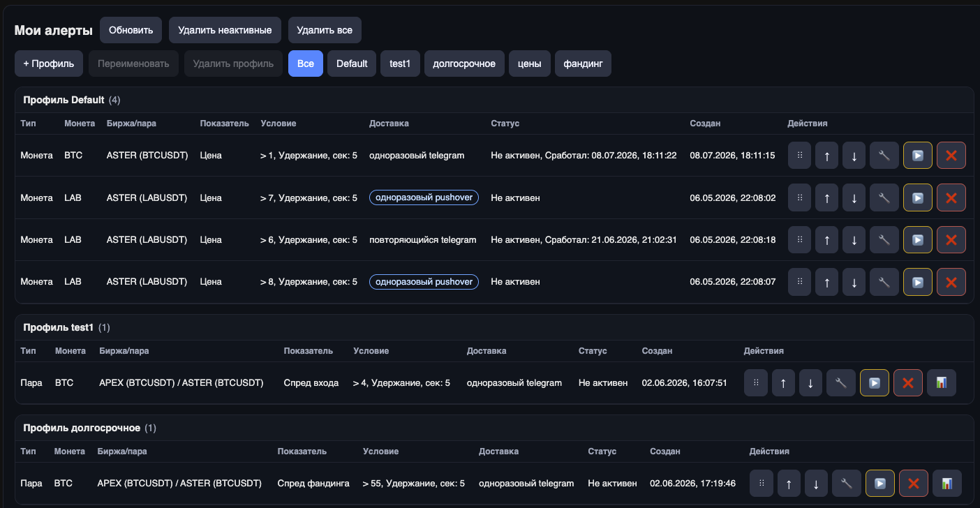
Task: Activate Спред фандинга alert play icon
Action: pyautogui.click(x=880, y=483)
